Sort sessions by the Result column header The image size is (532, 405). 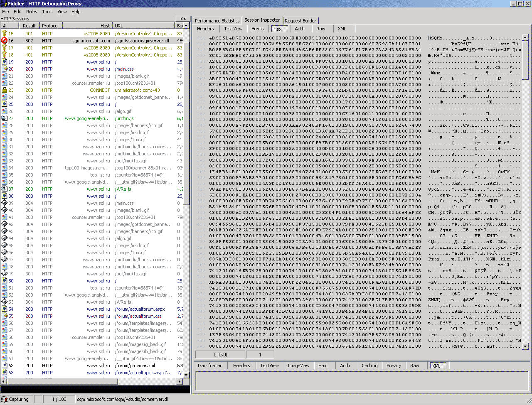click(x=29, y=26)
